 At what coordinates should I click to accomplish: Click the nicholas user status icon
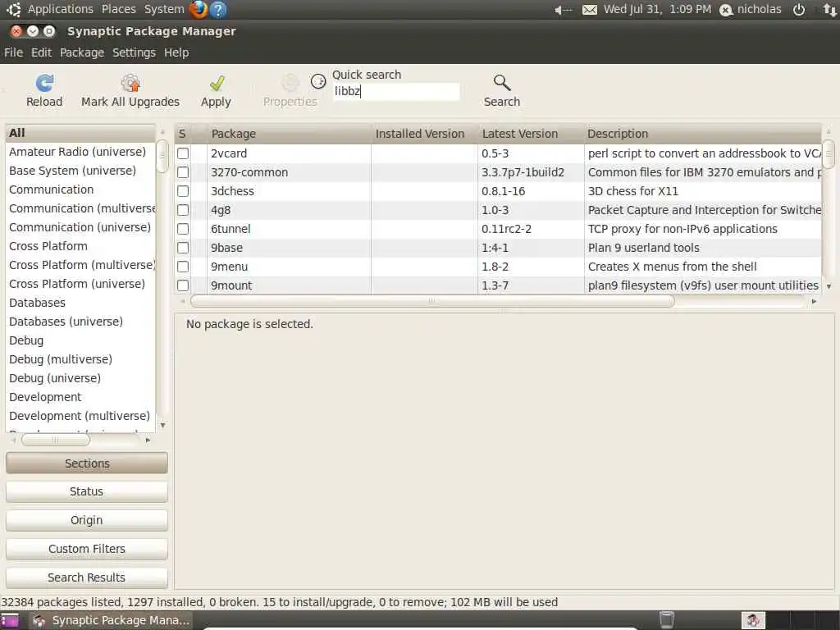click(x=726, y=10)
